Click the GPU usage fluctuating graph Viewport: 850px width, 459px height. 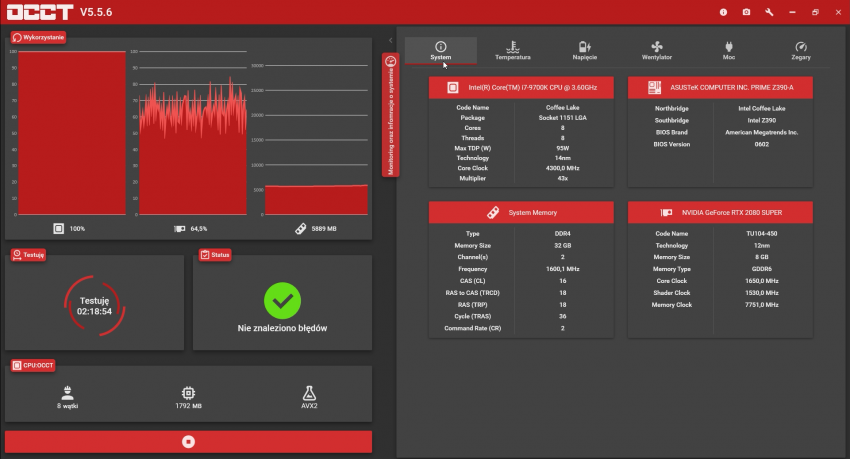tap(193, 133)
